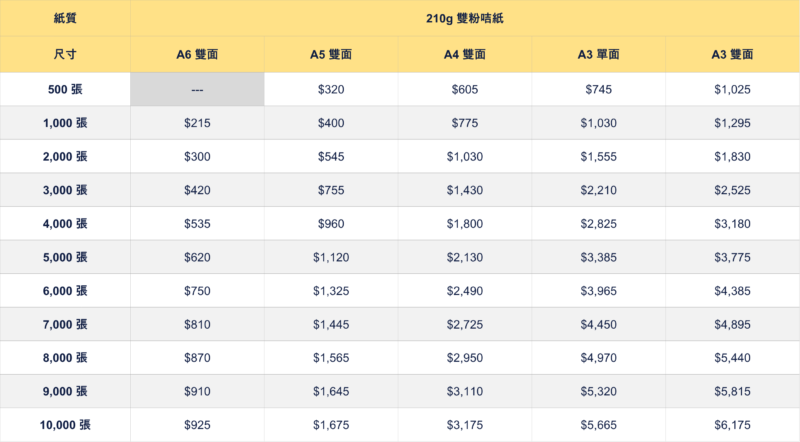Select the $2,130 price cell
This screenshot has height=442, width=800.
[465, 257]
